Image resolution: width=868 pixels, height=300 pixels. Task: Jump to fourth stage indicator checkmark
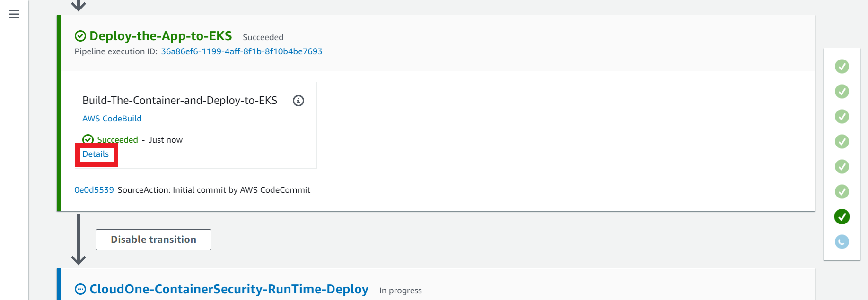(x=842, y=142)
